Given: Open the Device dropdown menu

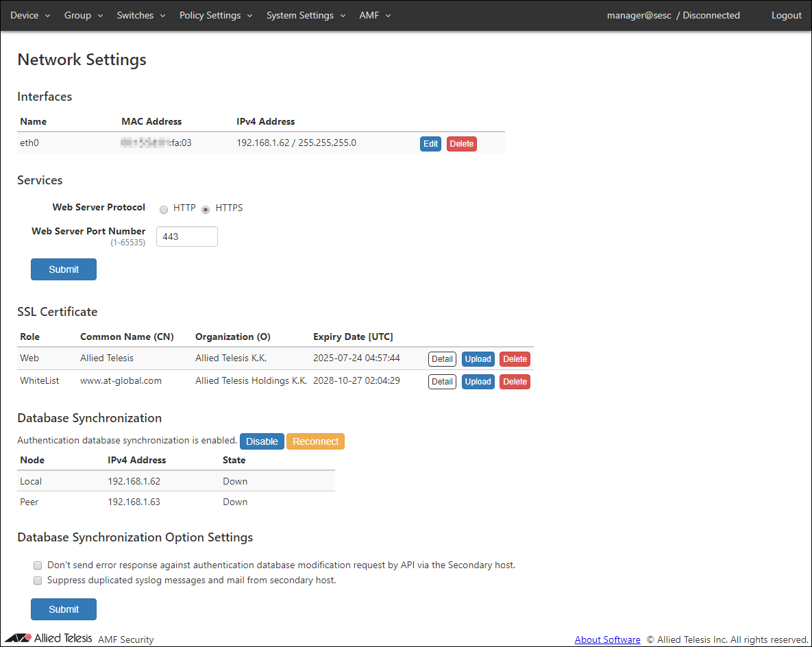Looking at the screenshot, I should tap(30, 15).
